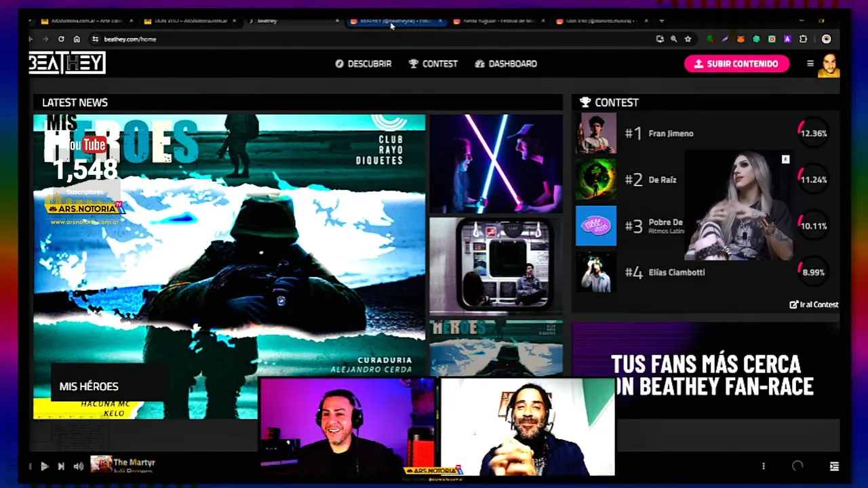Click The Martyr album art thumbnail

coord(100,464)
